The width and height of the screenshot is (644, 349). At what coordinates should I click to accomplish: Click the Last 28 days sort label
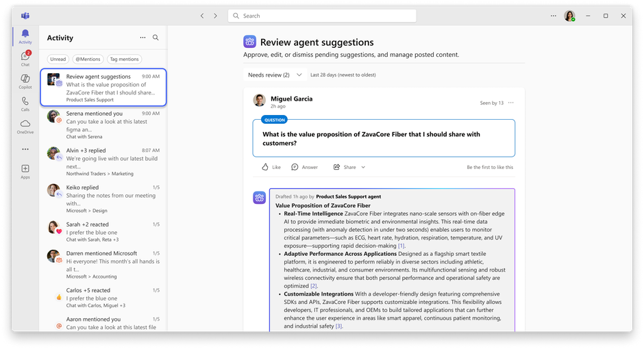pyautogui.click(x=343, y=75)
